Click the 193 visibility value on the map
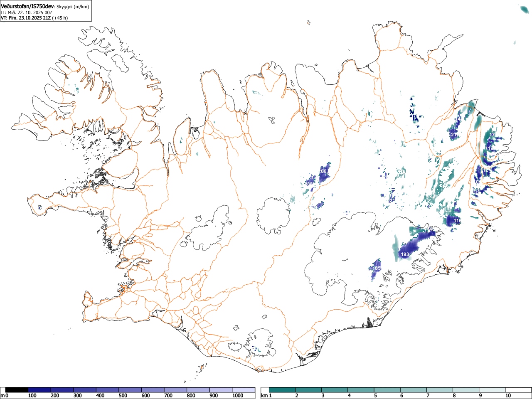 click(405, 254)
